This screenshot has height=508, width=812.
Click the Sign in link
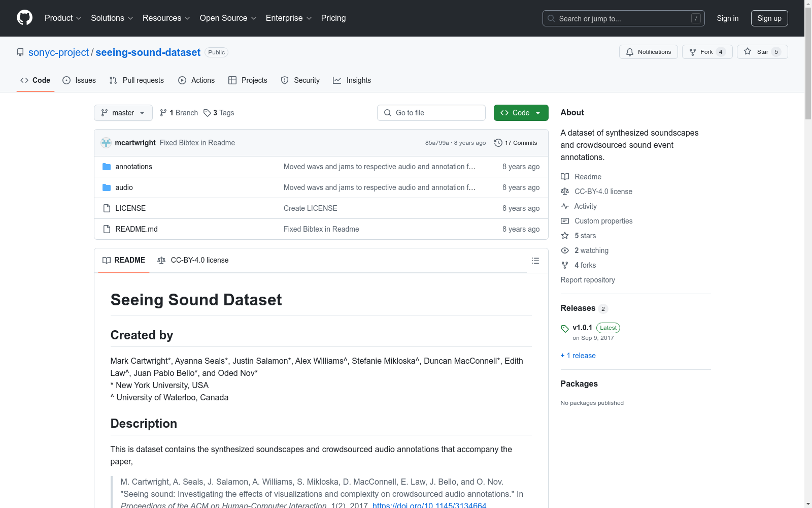[x=727, y=18]
